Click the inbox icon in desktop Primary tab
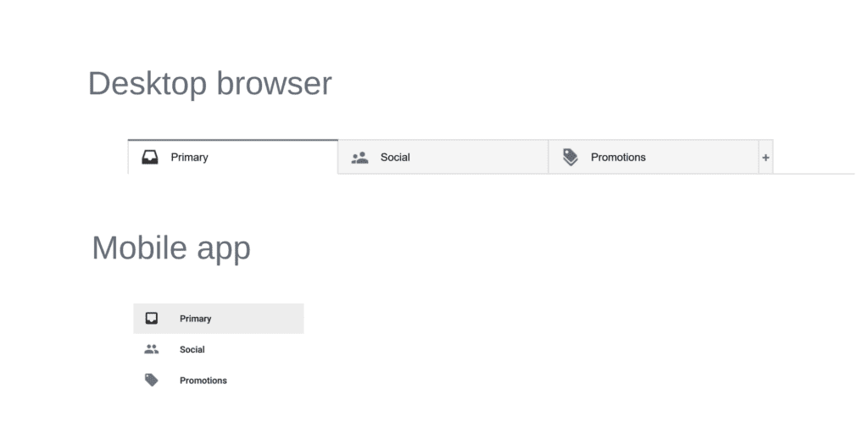The height and width of the screenshot is (434, 868). (149, 157)
